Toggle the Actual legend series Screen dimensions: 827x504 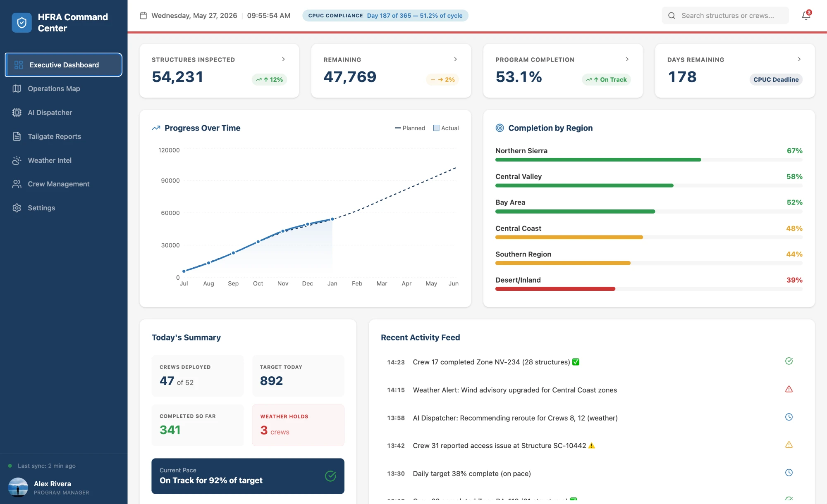pos(446,128)
